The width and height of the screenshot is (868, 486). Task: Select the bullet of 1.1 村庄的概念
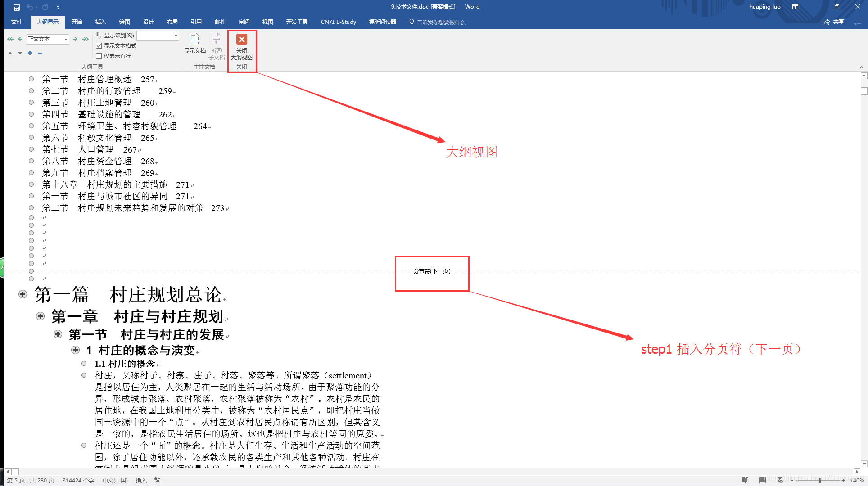[x=84, y=363]
